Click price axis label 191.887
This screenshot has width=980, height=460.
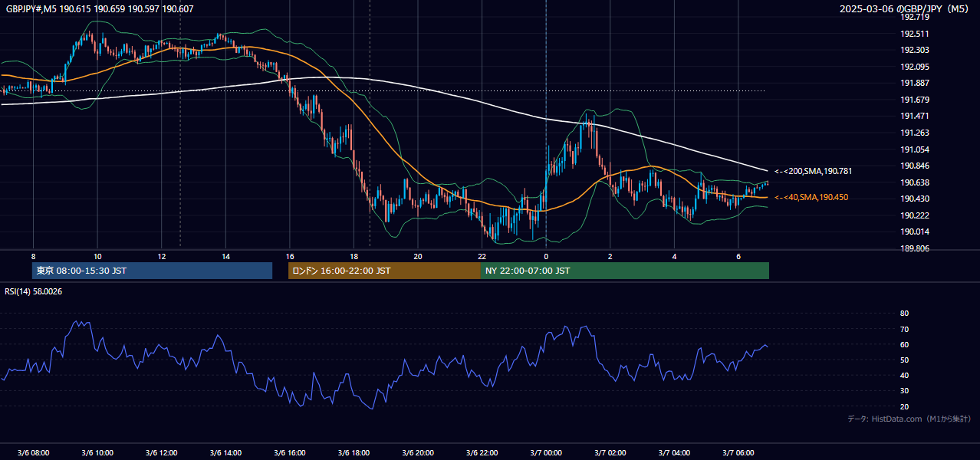tap(915, 83)
